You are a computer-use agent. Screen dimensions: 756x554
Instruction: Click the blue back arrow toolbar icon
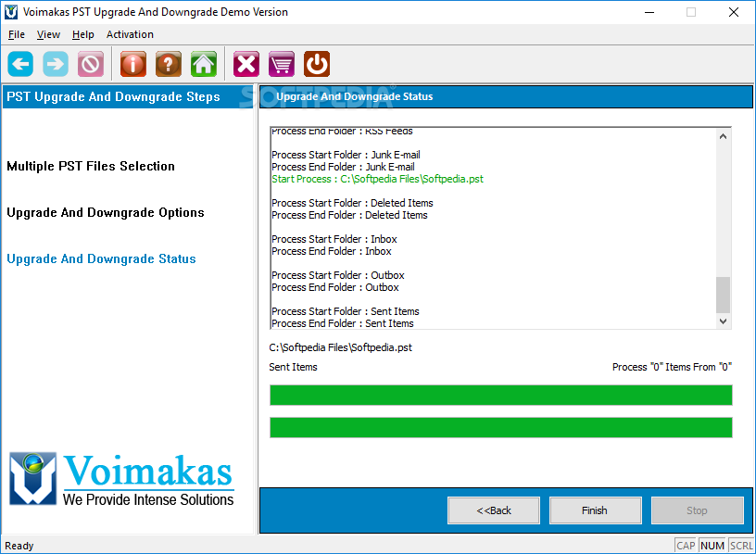tap(20, 64)
